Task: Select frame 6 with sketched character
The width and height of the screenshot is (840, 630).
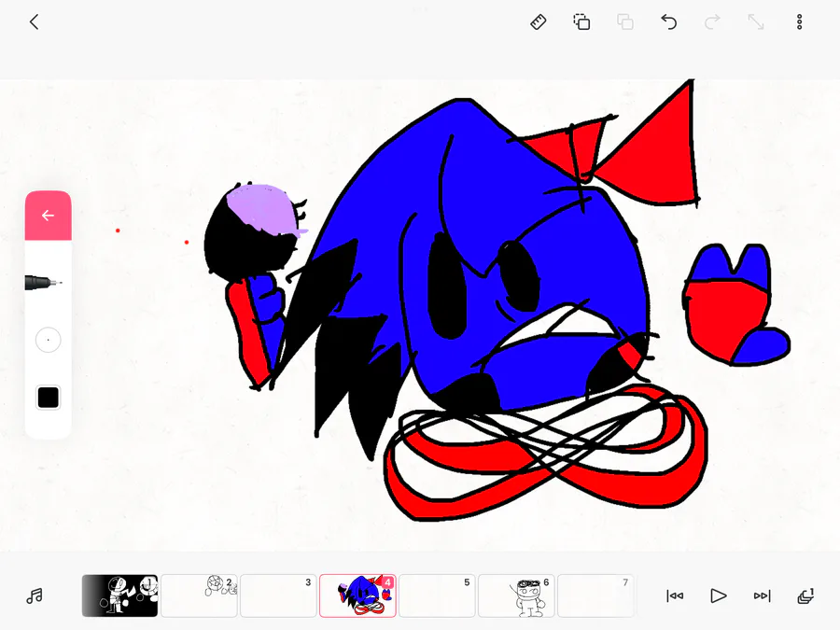Action: click(x=516, y=595)
